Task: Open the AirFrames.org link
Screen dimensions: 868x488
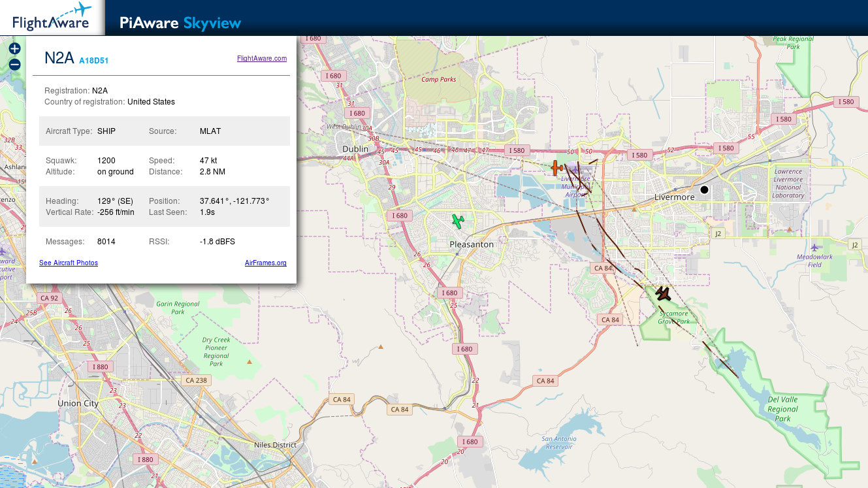Action: [266, 263]
